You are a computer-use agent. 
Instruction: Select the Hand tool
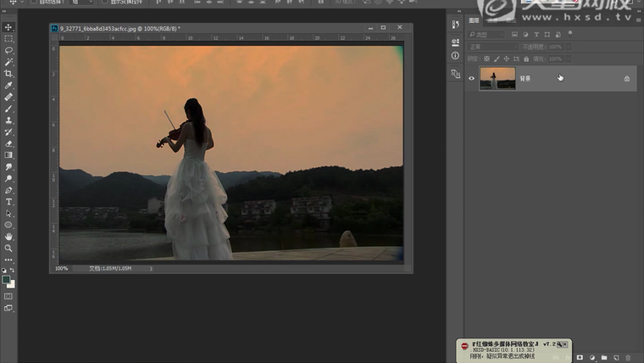(8, 237)
